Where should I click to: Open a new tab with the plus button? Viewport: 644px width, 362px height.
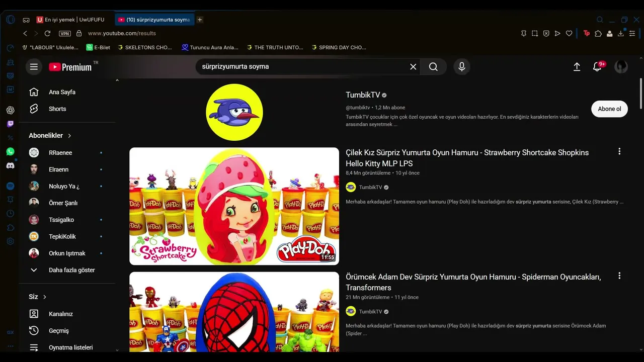[x=200, y=20]
